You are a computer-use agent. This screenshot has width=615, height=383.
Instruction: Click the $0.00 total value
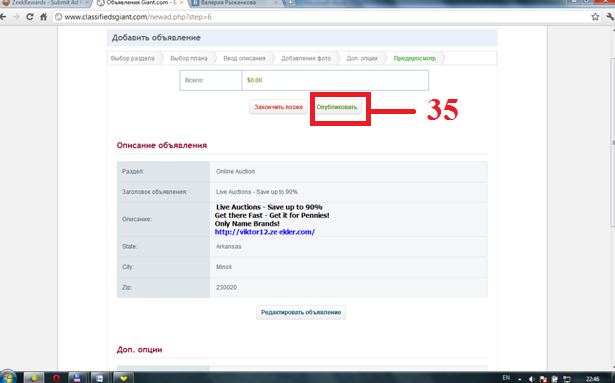point(255,80)
